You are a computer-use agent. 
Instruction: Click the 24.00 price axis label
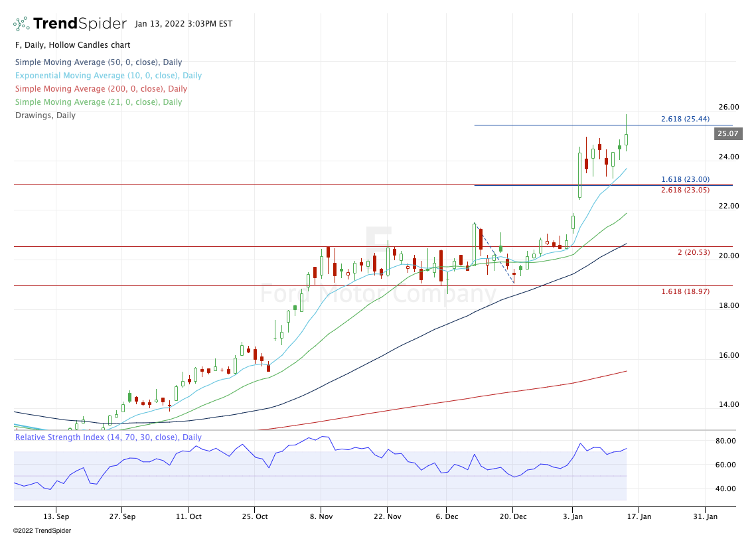(729, 157)
